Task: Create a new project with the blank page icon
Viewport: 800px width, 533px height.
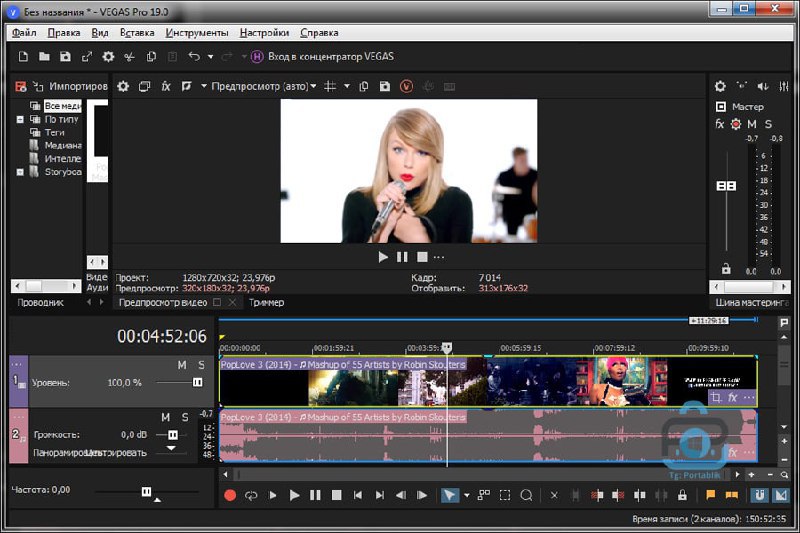Action: point(23,57)
